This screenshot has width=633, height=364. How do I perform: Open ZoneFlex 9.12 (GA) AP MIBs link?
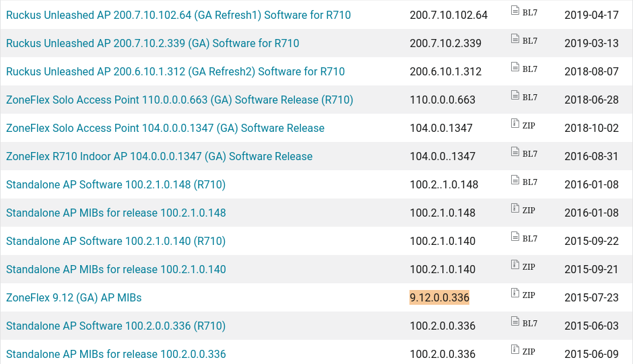click(74, 297)
